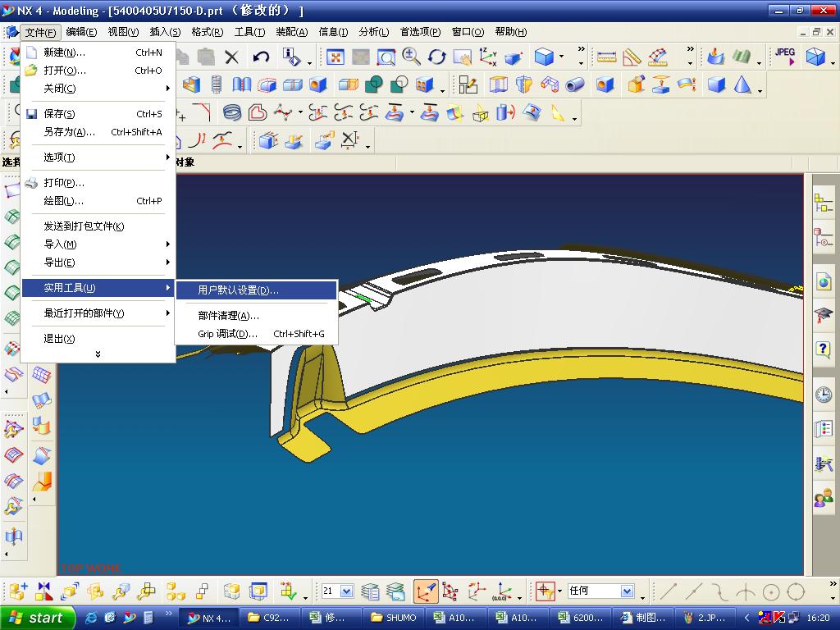Expand the File menu's hidden items chevron

pos(98,354)
